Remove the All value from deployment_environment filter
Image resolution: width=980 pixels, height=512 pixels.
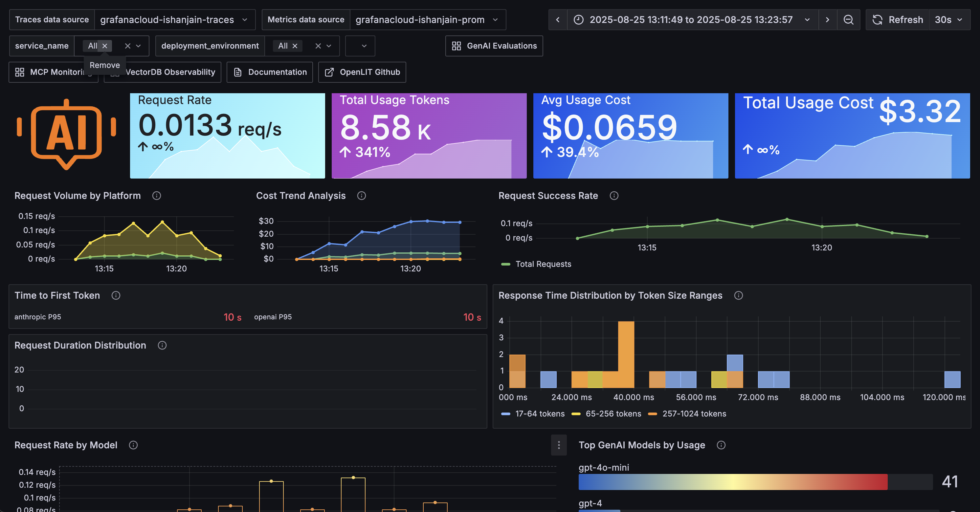pyautogui.click(x=295, y=46)
